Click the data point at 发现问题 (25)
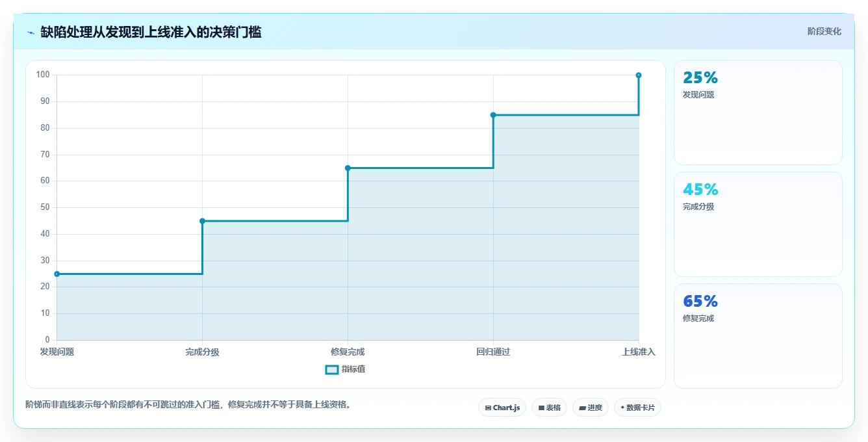868x442 pixels. coord(57,274)
